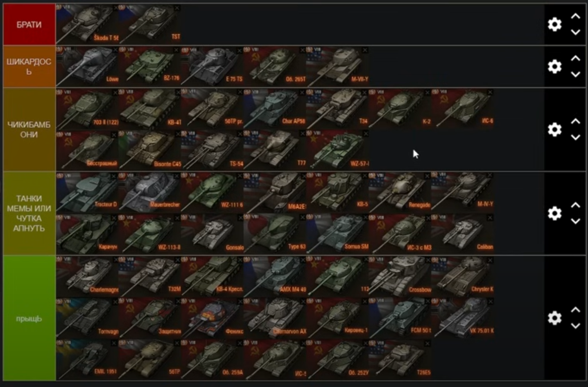Screen dimensions: 588x387
Task: Open settings gear for БРАТИ tier
Action: point(554,24)
